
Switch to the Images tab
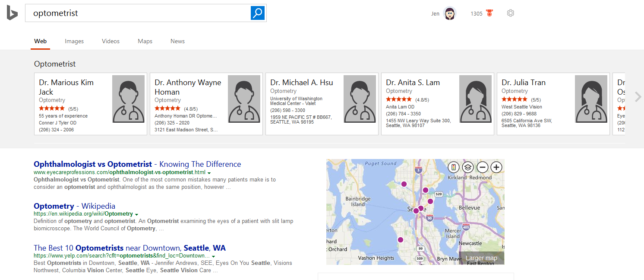click(74, 41)
